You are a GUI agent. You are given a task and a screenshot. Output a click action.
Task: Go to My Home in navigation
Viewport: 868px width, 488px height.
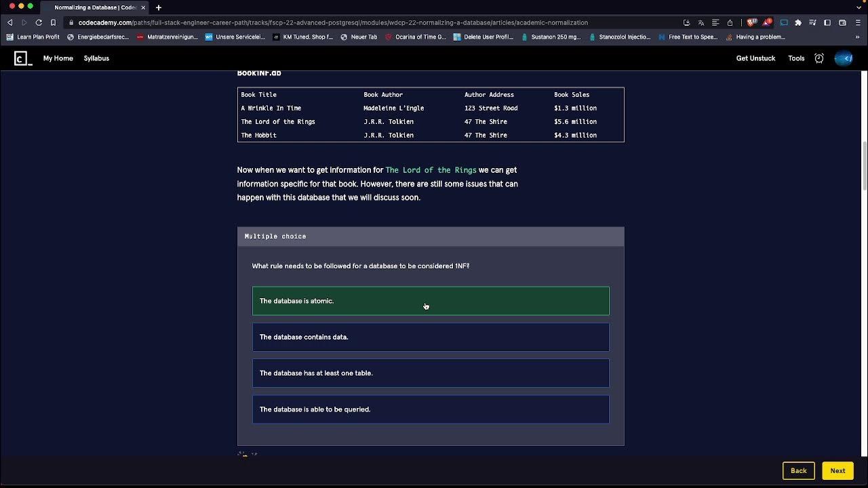[x=58, y=58]
